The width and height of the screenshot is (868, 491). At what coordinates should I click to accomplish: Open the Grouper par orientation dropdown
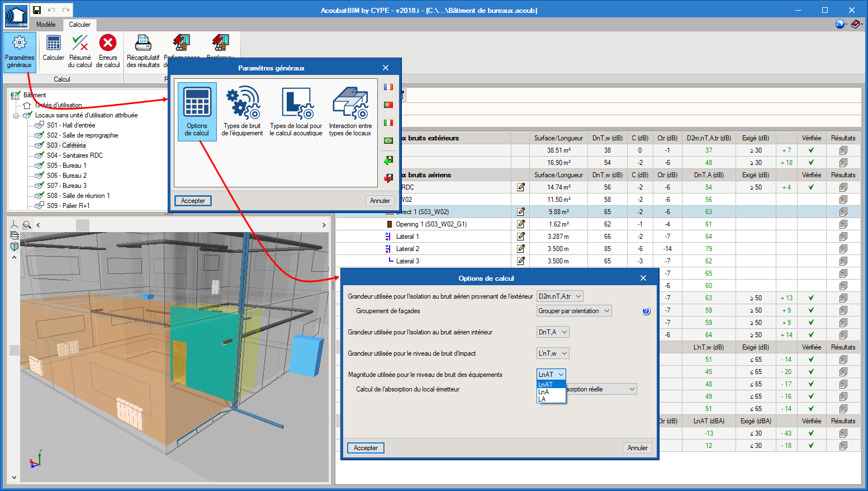pos(574,311)
